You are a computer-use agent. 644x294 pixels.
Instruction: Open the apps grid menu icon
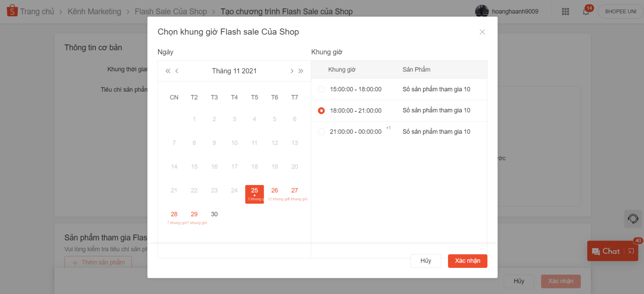[566, 12]
